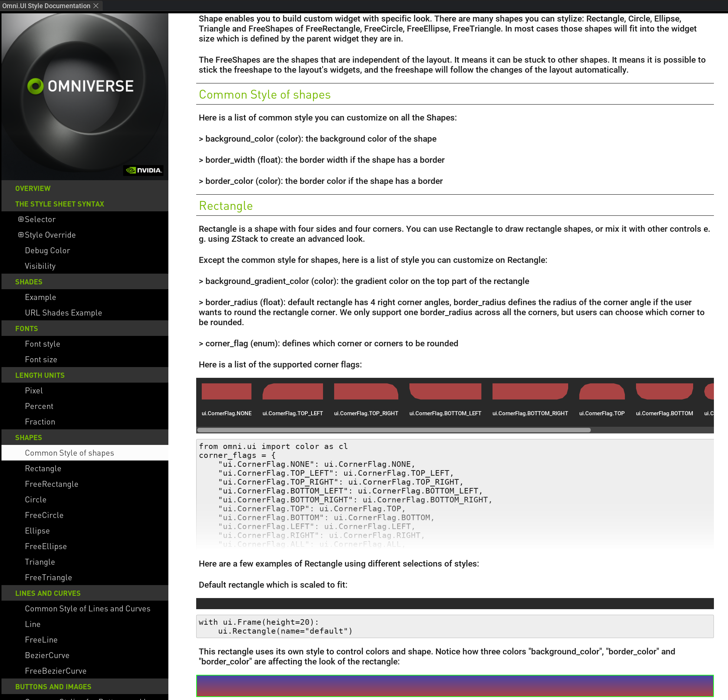Close the Omni.UI Style Documentation tab
The height and width of the screenshot is (700, 728).
[x=96, y=6]
